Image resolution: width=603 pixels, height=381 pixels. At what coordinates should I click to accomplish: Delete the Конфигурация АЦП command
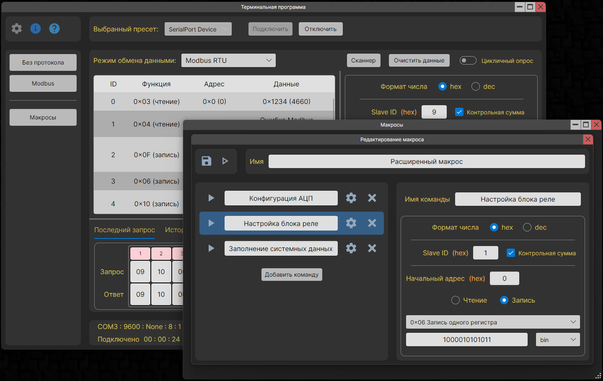(372, 198)
